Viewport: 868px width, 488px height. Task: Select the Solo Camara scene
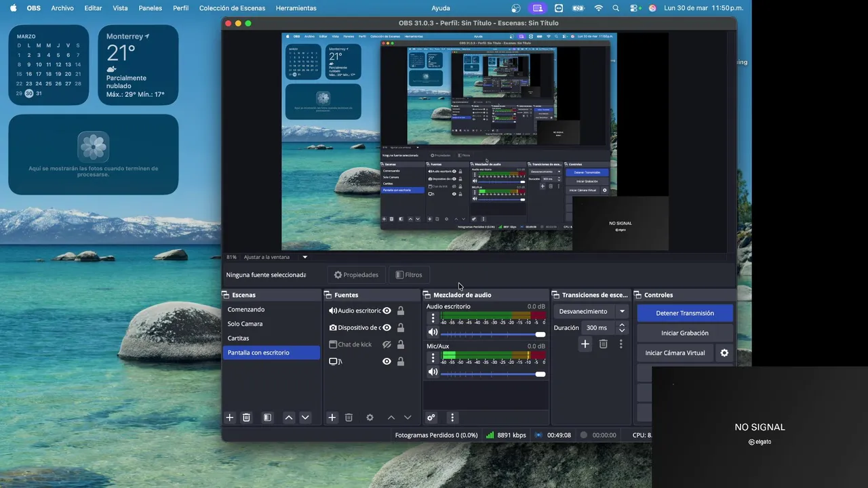[x=271, y=323]
